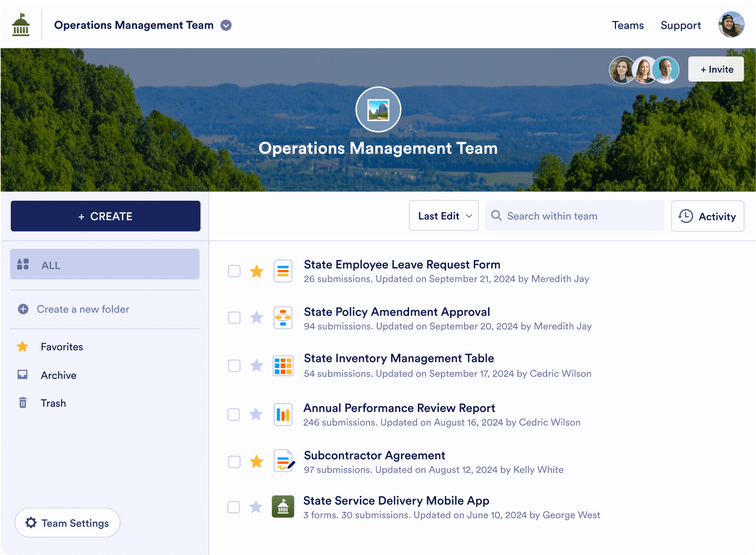The height and width of the screenshot is (555, 756).
Task: Select the State Employee Leave Request Form checkbox
Action: click(234, 271)
